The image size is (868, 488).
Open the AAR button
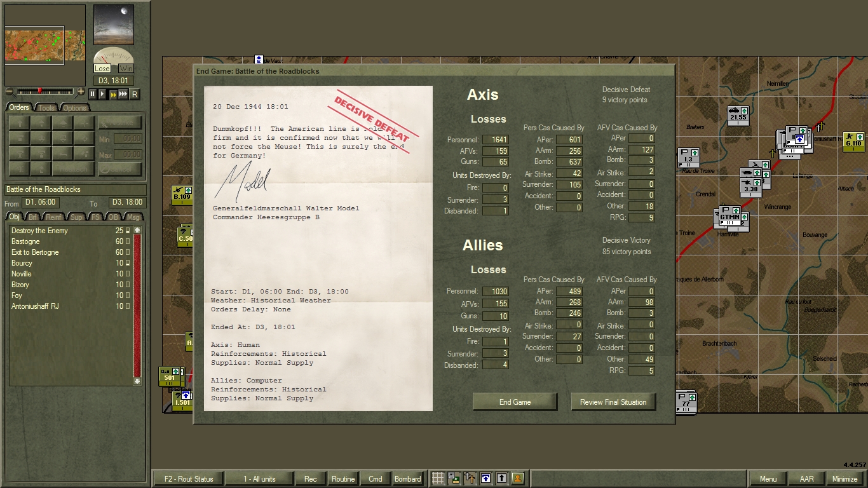coord(807,479)
